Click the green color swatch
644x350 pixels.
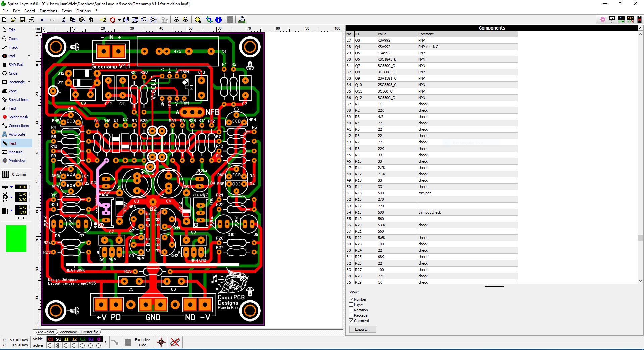coord(16,239)
